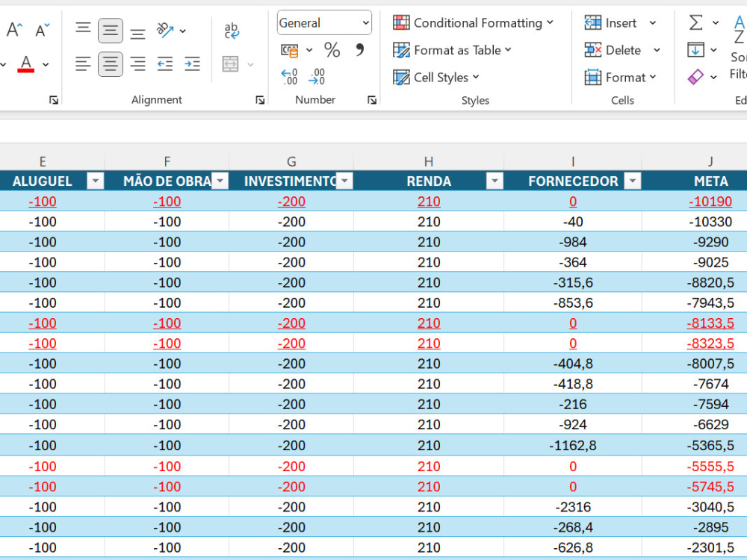747x560 pixels.
Task: Select column E header
Action: (x=43, y=161)
